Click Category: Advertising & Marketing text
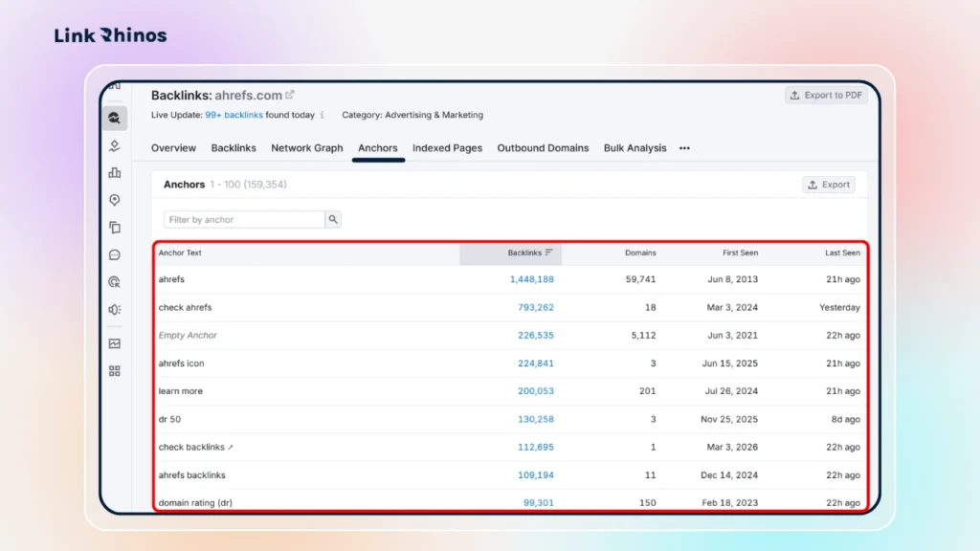The width and height of the screenshot is (980, 551). [x=412, y=115]
